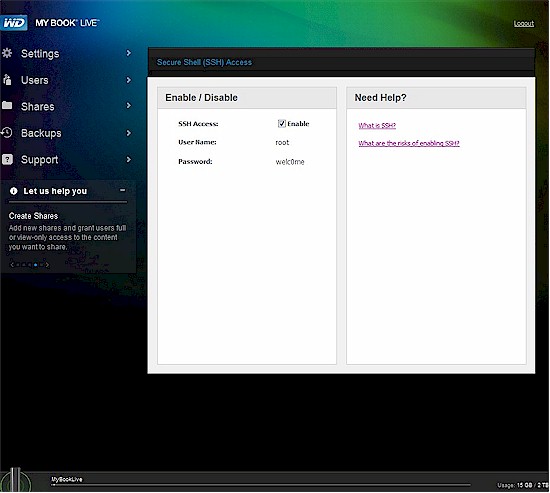
Task: Click the info icon beside Let us help you
Action: [x=14, y=191]
